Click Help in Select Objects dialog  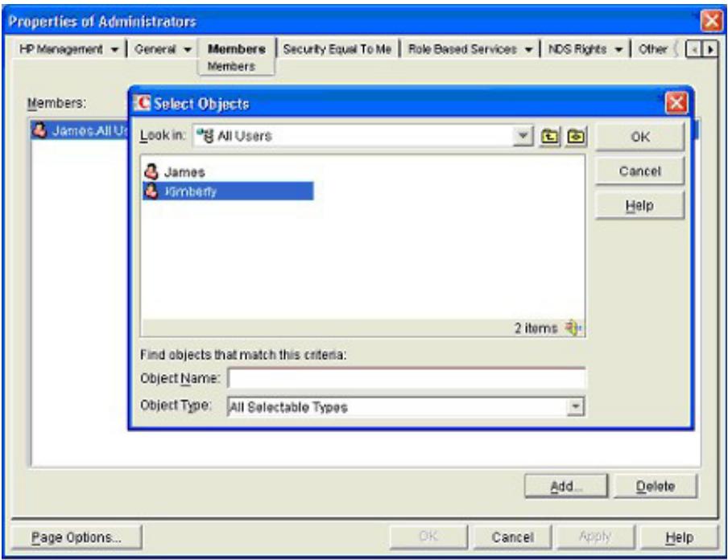coord(639,205)
